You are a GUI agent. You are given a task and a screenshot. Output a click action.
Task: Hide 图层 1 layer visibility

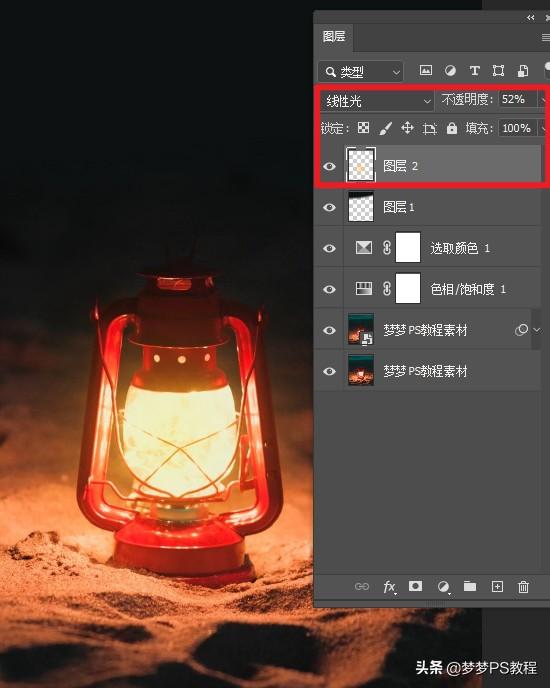pyautogui.click(x=329, y=207)
